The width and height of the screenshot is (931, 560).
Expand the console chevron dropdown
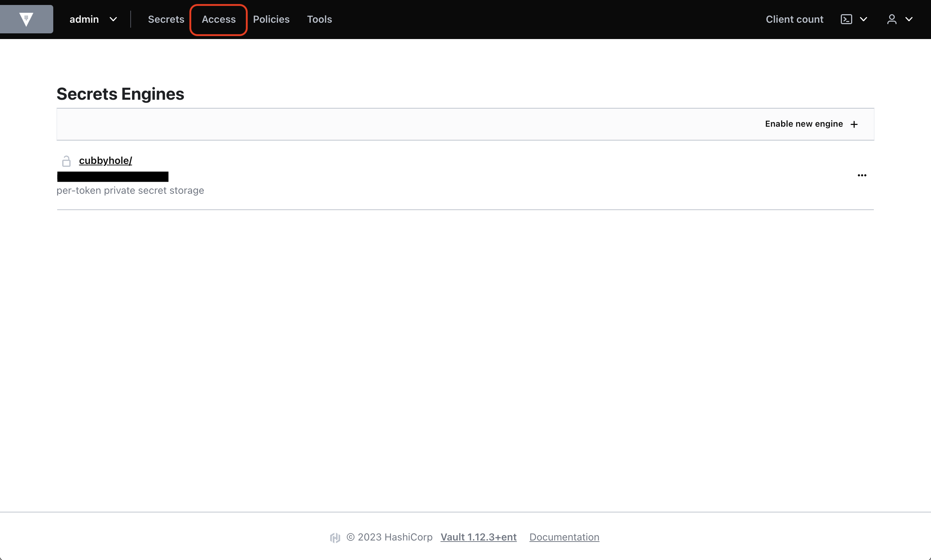[x=864, y=19]
